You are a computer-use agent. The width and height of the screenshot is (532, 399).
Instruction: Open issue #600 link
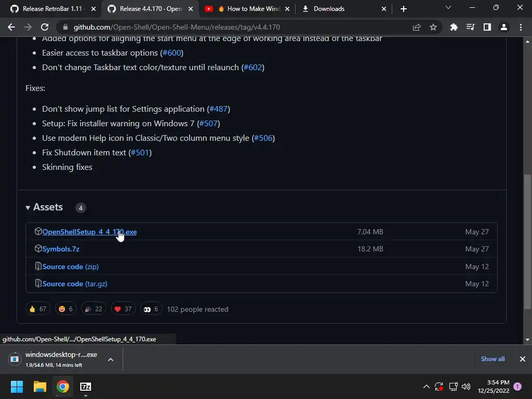[x=171, y=53]
